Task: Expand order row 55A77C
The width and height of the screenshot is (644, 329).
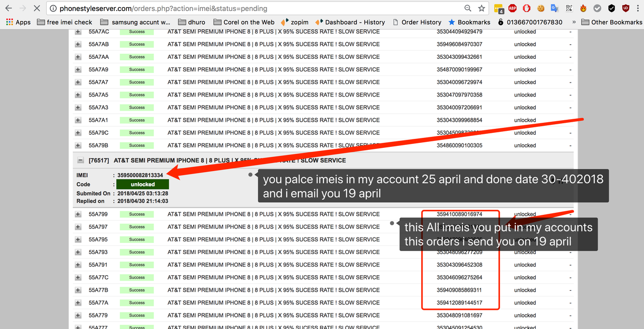Action: [x=78, y=277]
